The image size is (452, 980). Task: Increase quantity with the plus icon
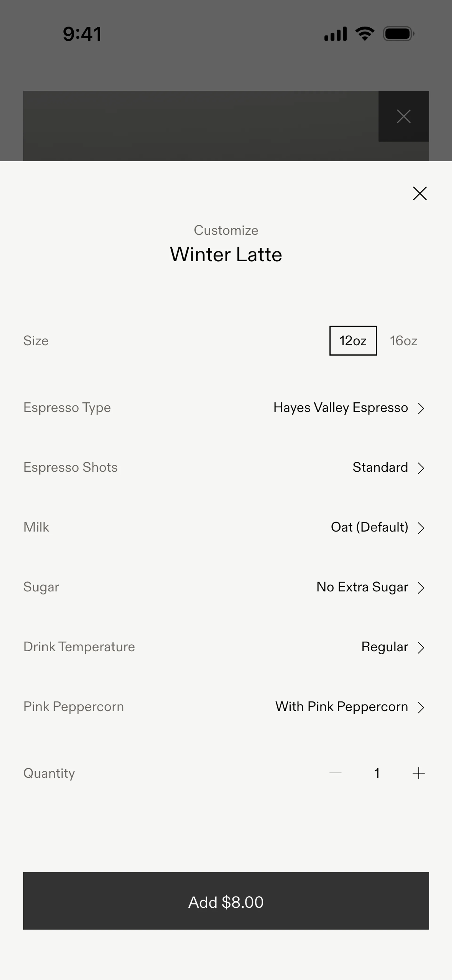coord(419,773)
